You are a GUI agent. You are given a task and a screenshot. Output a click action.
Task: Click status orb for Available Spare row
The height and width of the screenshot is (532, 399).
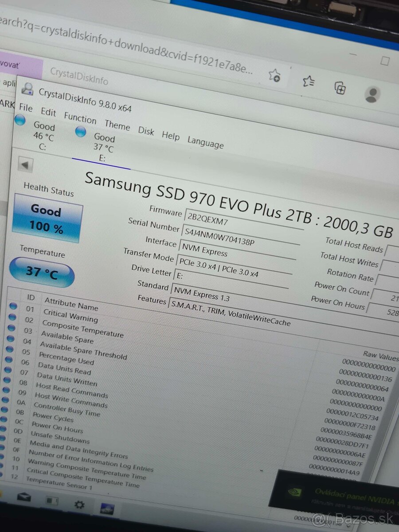[x=11, y=328]
